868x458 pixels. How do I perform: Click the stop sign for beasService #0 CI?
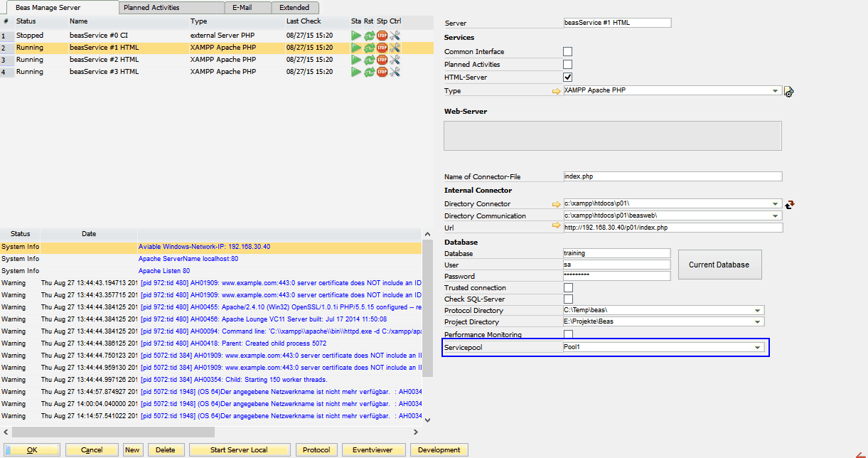pyautogui.click(x=382, y=36)
